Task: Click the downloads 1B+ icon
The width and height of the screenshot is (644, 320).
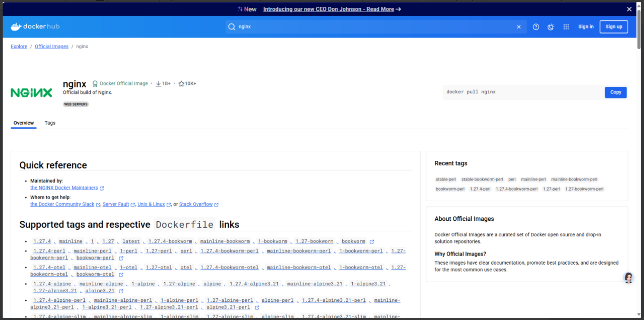Action: 158,84
